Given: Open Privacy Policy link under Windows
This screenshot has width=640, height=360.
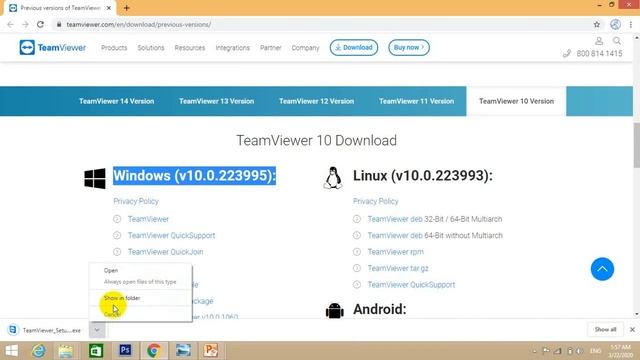Looking at the screenshot, I should (136, 201).
